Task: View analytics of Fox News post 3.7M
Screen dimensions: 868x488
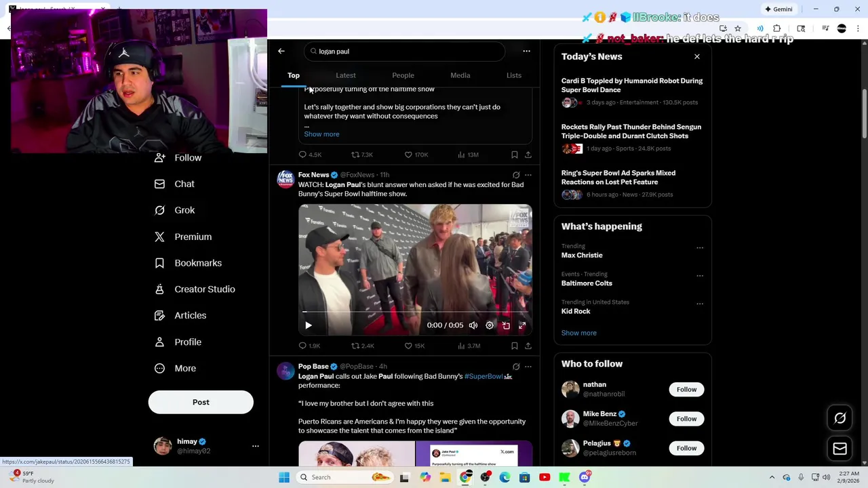Action: point(469,346)
